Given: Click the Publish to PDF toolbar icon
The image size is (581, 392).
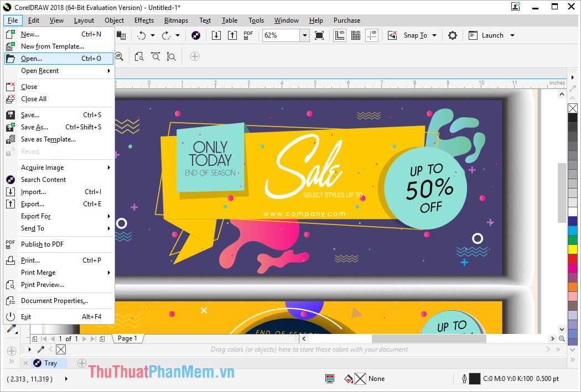Looking at the screenshot, I should coord(248,35).
